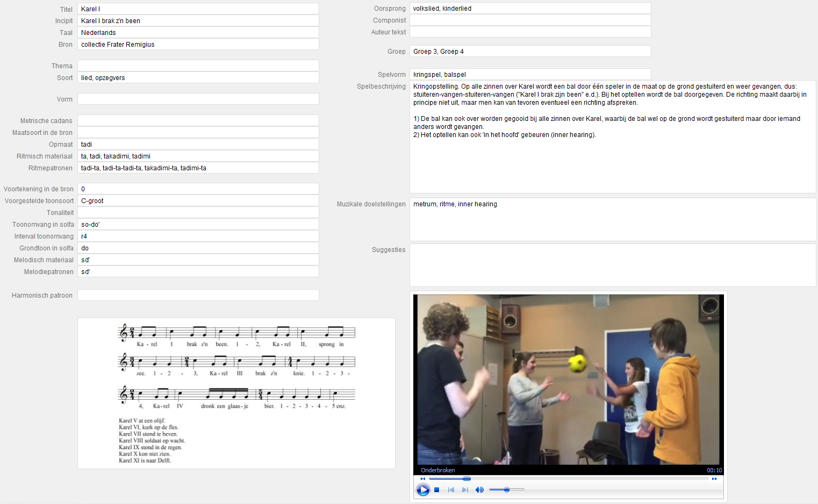Skip to previous track in player
Image resolution: width=818 pixels, height=504 pixels.
451,490
